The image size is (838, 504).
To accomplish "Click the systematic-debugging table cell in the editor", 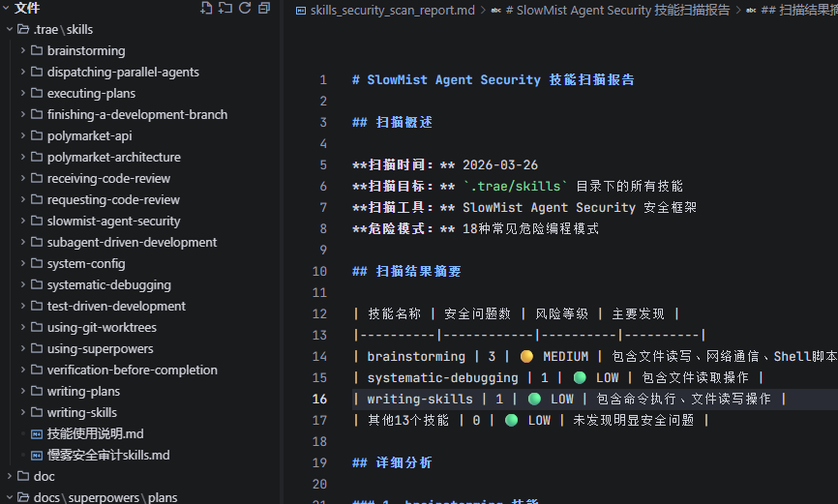I will (x=442, y=378).
